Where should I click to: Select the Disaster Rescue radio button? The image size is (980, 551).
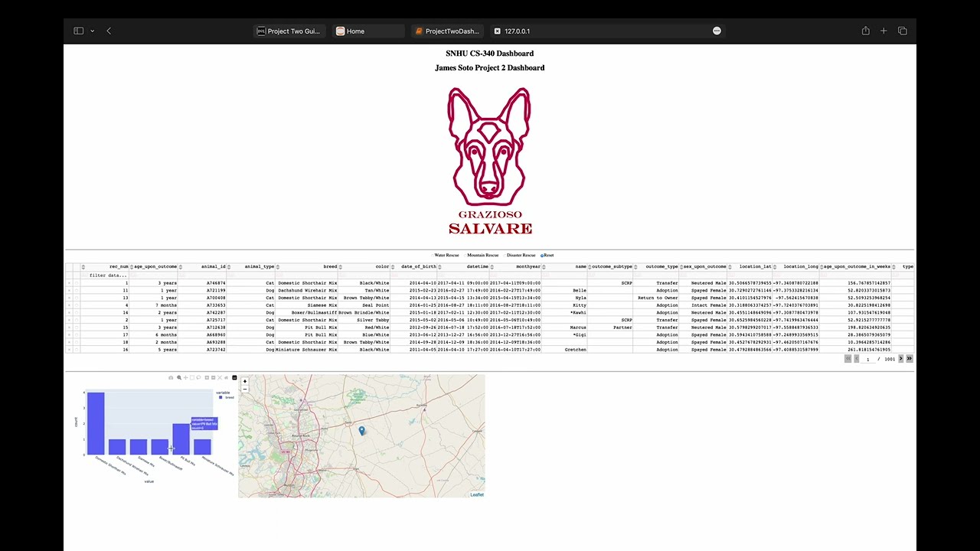coord(504,255)
